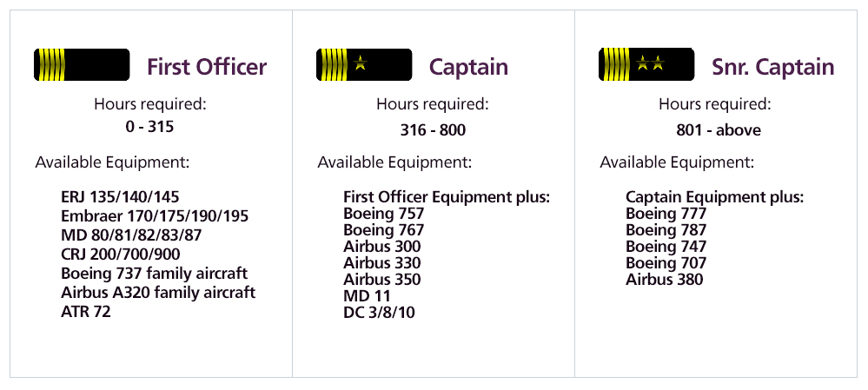Select Boeing 737 family aircraft entry

[154, 274]
